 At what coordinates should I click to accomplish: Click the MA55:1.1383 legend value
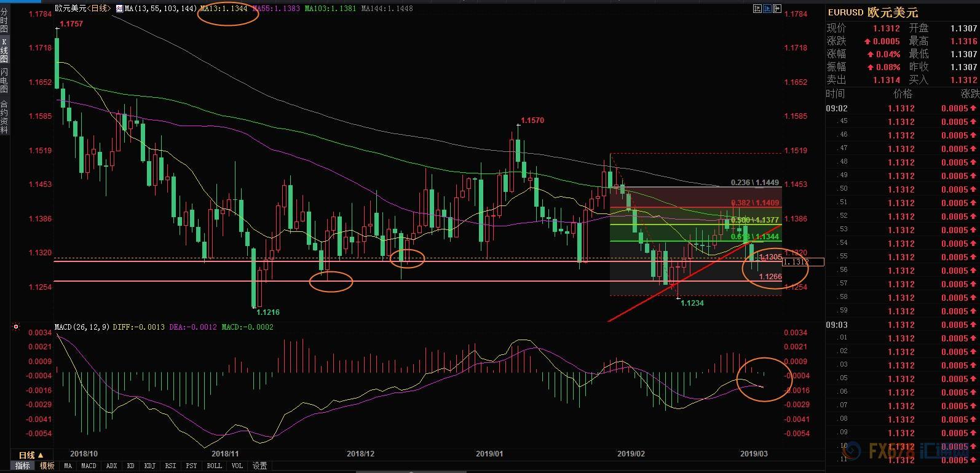pos(276,9)
